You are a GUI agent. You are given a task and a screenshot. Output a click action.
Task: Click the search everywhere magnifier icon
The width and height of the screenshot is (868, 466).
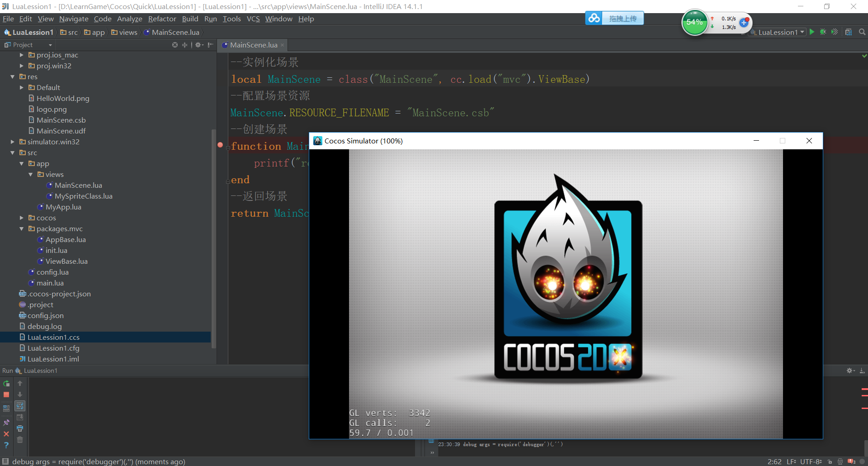pyautogui.click(x=862, y=32)
